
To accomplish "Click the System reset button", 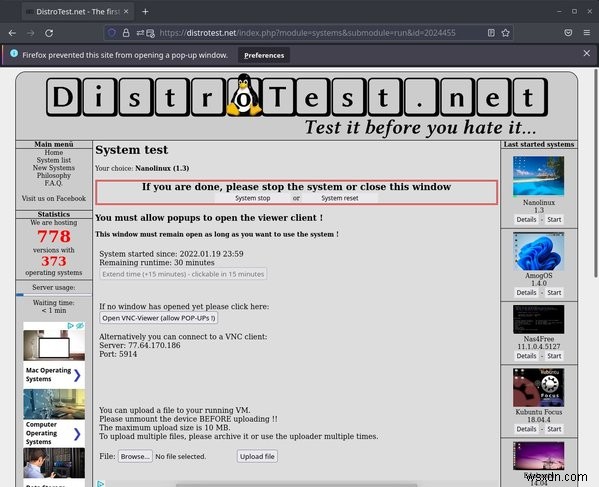I will click(340, 198).
